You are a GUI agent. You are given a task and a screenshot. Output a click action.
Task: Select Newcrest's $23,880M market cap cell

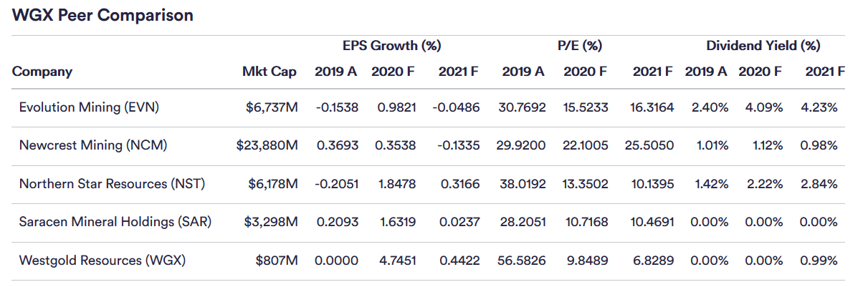[x=267, y=145]
